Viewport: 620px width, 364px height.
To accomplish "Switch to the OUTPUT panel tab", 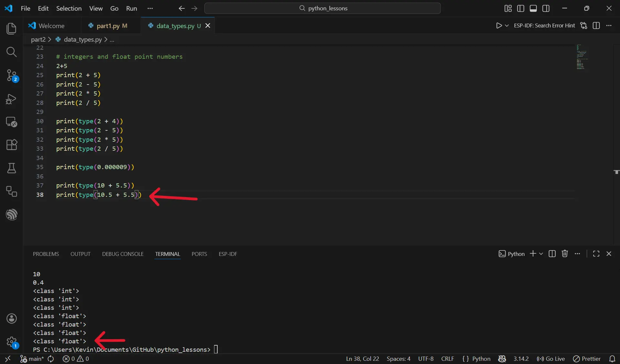I will [80, 254].
